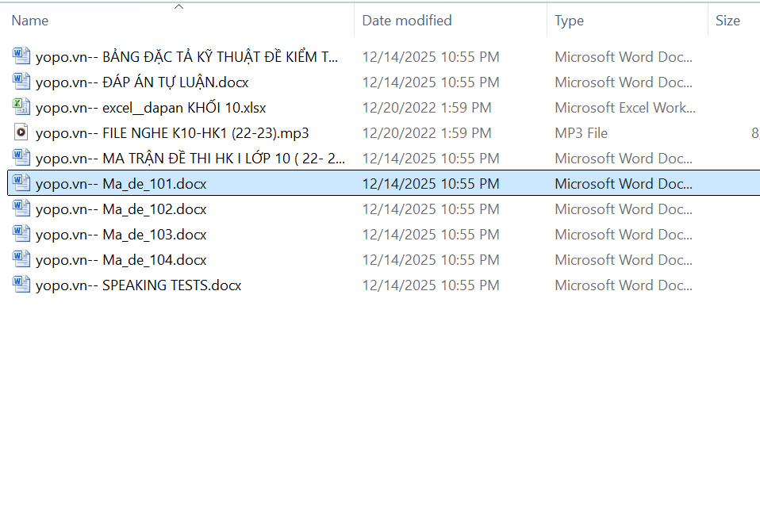Image resolution: width=760 pixels, height=532 pixels.
Task: Click Word icon of Ma_de_104.docx
Action: tap(21, 259)
